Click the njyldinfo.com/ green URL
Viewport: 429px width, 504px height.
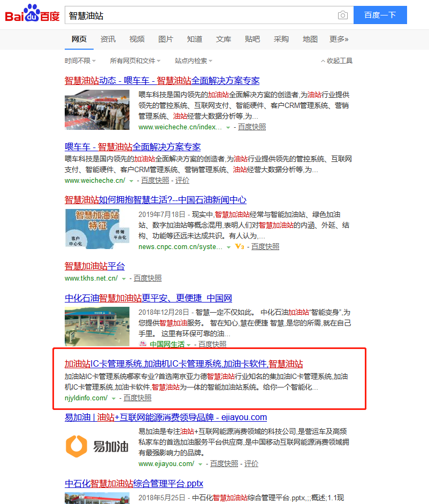click(86, 398)
